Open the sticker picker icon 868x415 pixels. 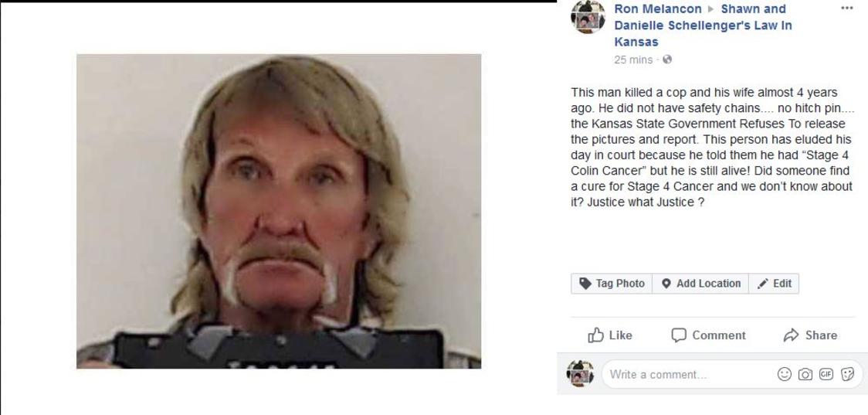(x=847, y=375)
